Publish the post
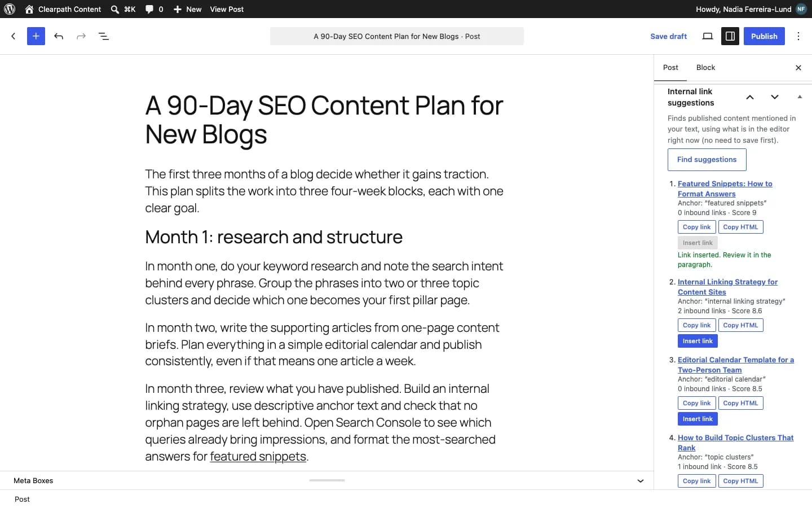This screenshot has height=508, width=812. (764, 36)
